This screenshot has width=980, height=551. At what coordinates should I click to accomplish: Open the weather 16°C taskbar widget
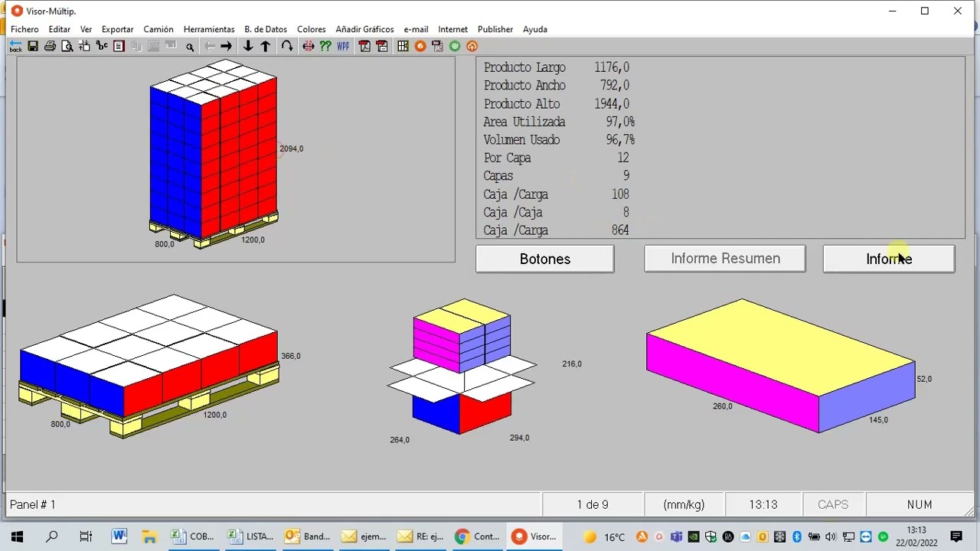(604, 536)
